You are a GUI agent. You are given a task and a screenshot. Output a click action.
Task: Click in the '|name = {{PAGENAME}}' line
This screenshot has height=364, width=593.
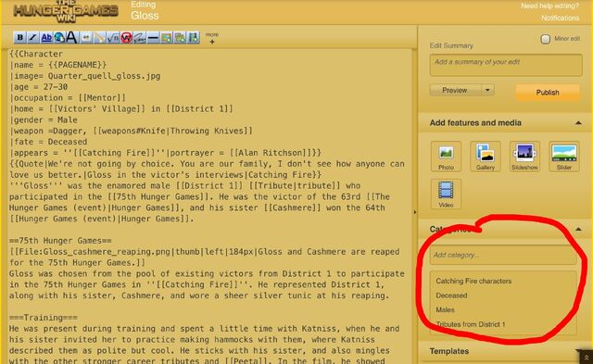tap(57, 65)
